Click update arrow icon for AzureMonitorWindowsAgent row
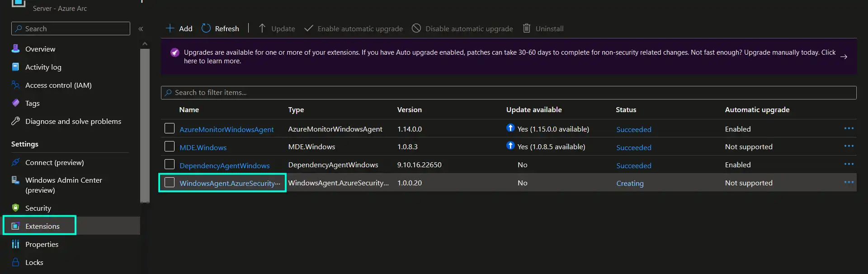 coord(510,128)
